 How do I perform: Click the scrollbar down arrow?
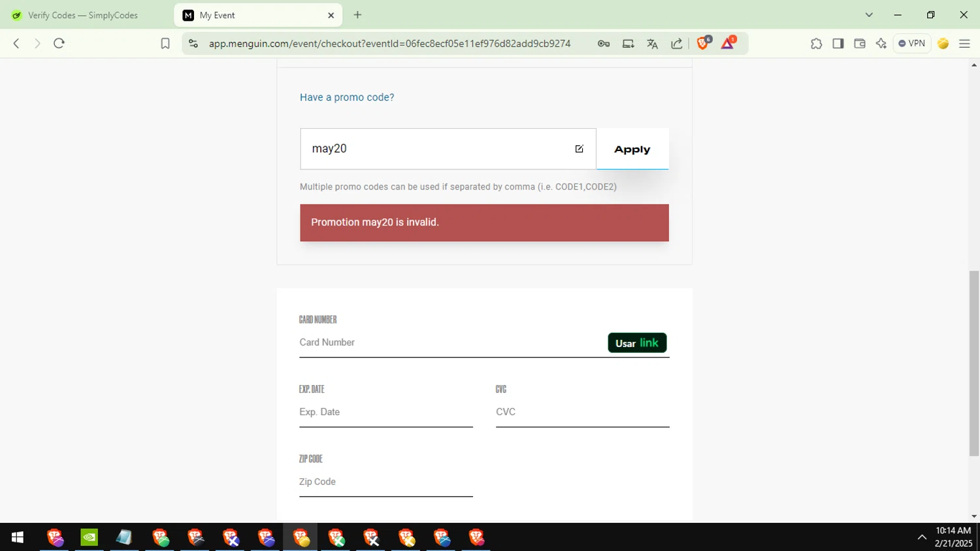[974, 516]
